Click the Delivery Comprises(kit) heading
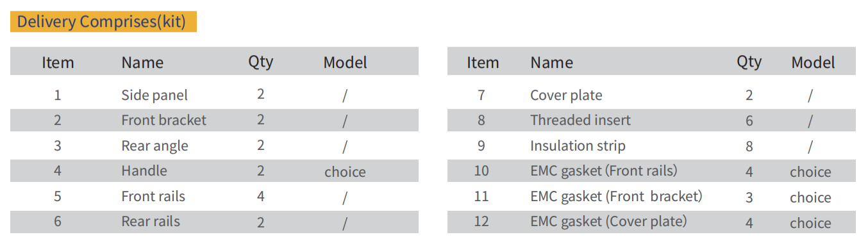 (101, 22)
